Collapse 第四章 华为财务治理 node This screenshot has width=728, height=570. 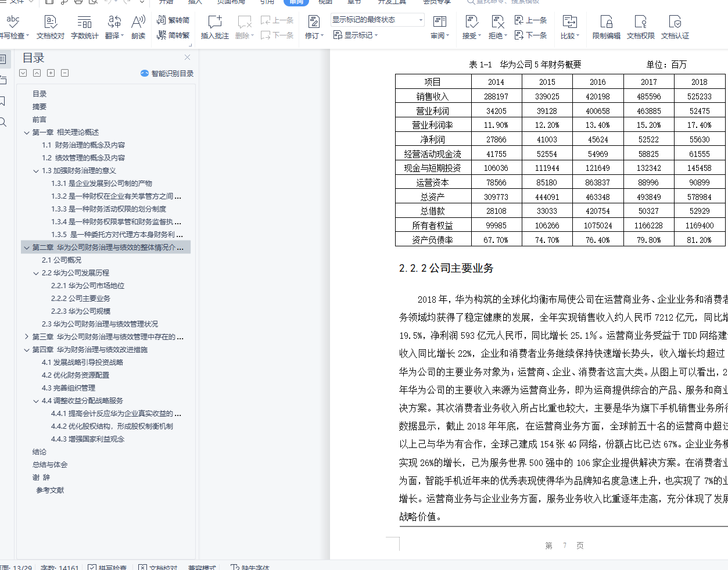point(27,350)
